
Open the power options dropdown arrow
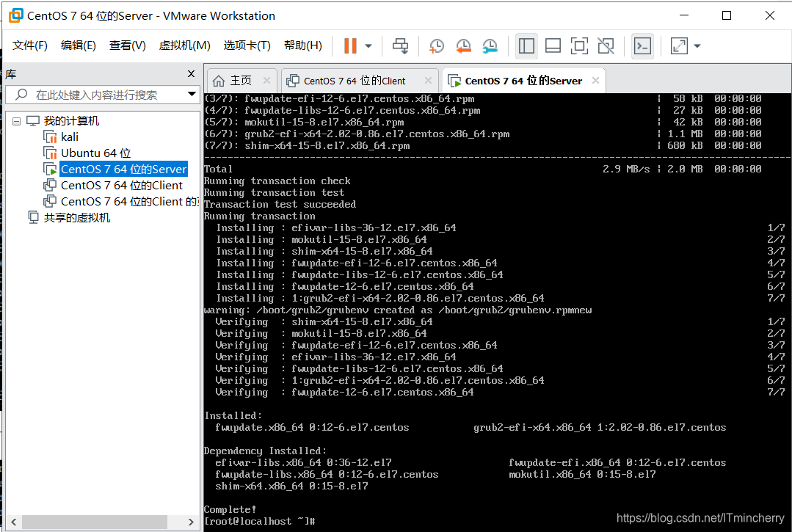(368, 46)
